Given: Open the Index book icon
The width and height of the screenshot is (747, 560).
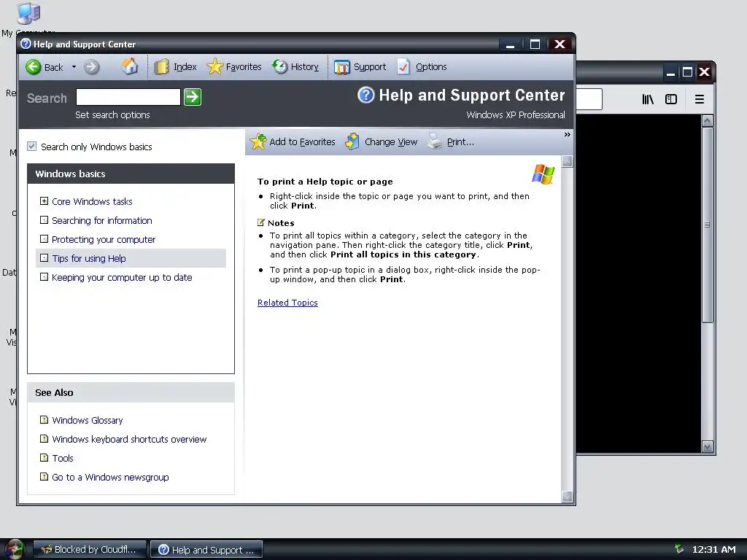Looking at the screenshot, I should (x=161, y=66).
